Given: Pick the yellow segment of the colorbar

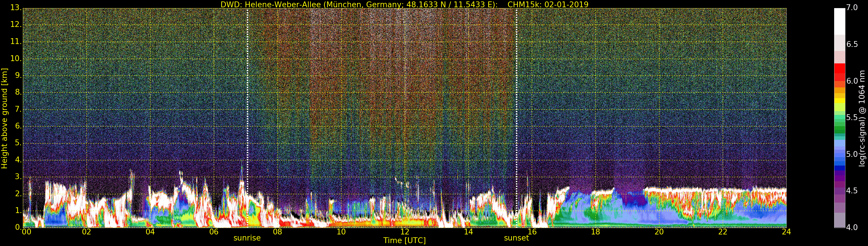Looking at the screenshot, I should [x=839, y=100].
